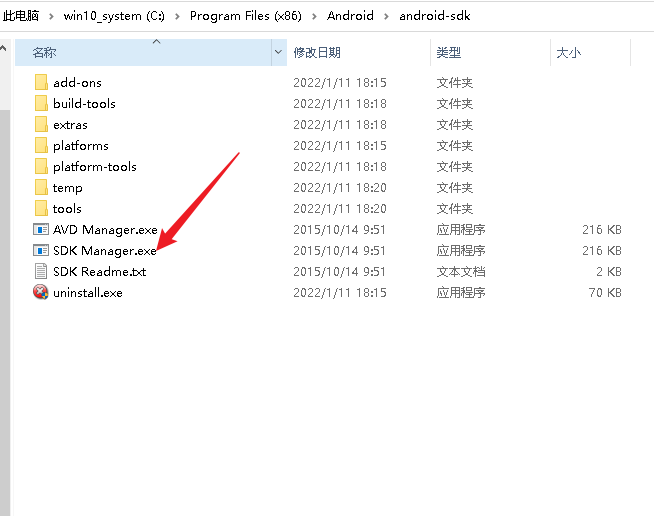Click the navigation pane scroll-up arrow
Viewport: 654px width, 516px height.
pos(3,48)
